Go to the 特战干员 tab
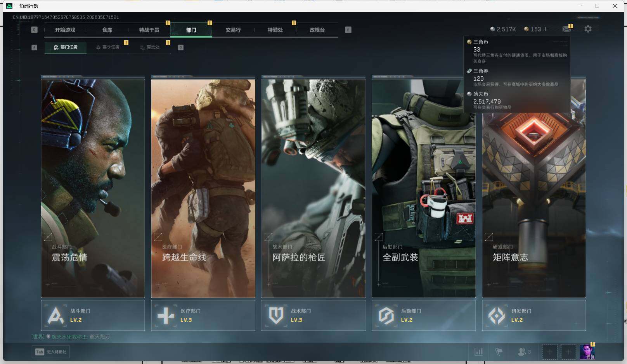 click(149, 30)
